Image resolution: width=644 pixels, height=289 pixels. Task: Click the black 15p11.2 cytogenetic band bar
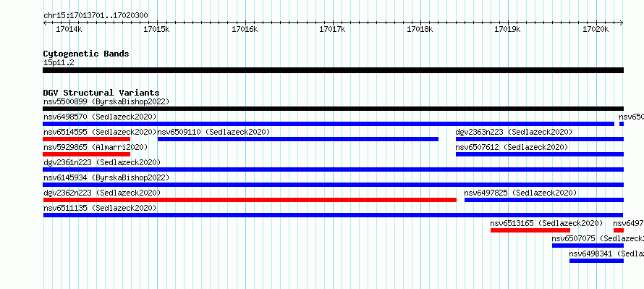click(333, 70)
